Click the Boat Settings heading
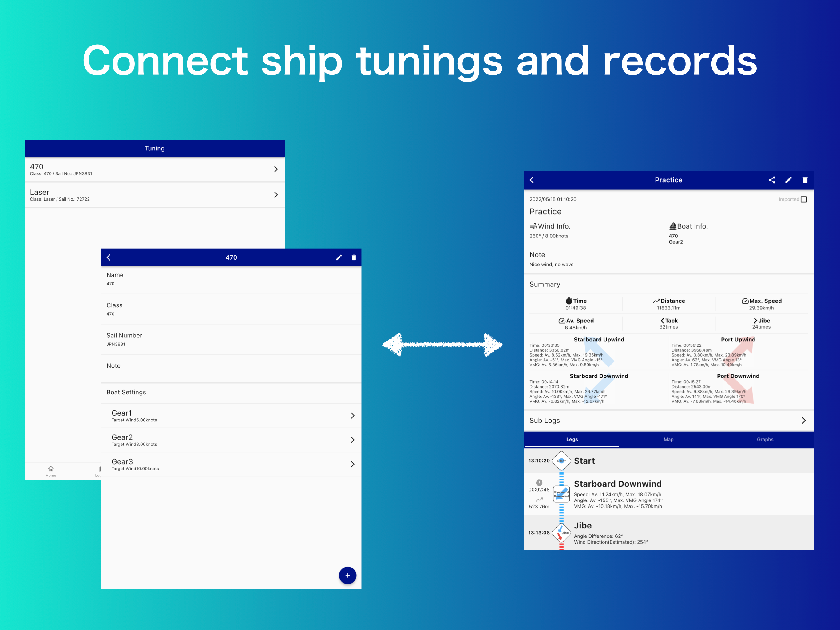 tap(126, 393)
